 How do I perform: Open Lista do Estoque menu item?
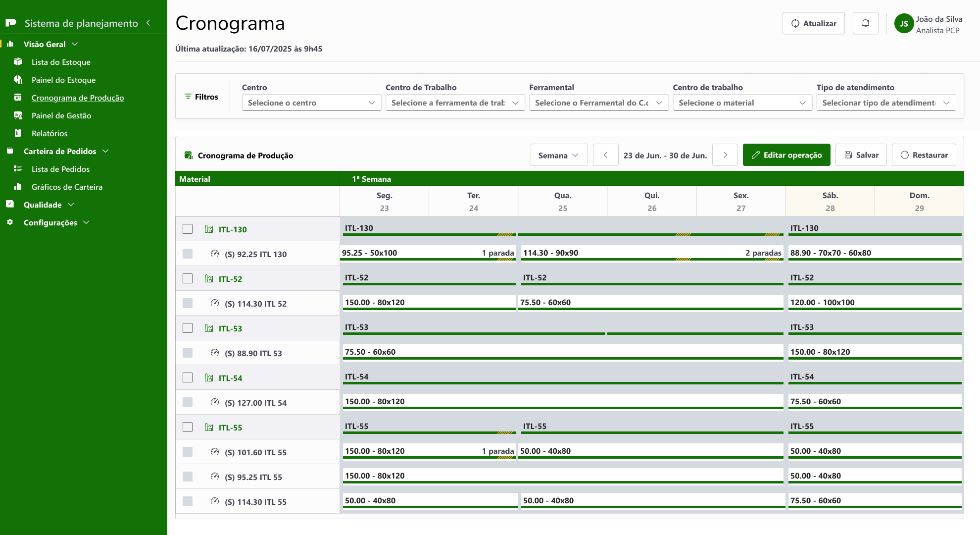tap(61, 62)
